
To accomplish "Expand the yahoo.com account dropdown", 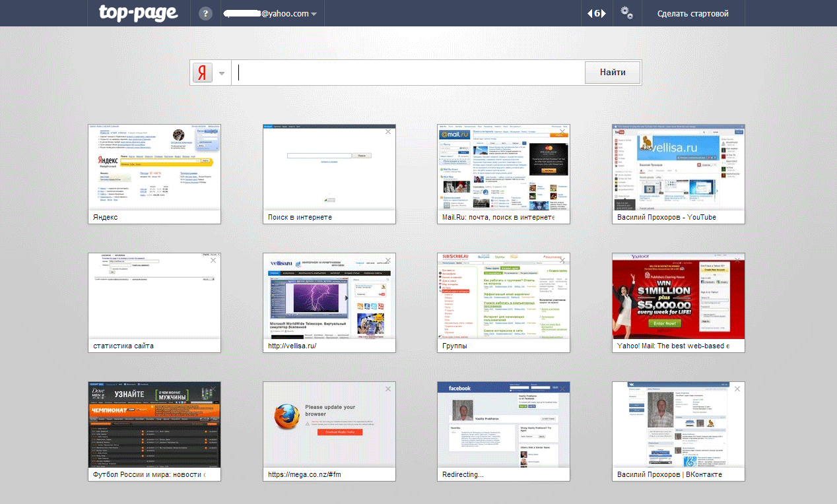I will [x=314, y=15].
